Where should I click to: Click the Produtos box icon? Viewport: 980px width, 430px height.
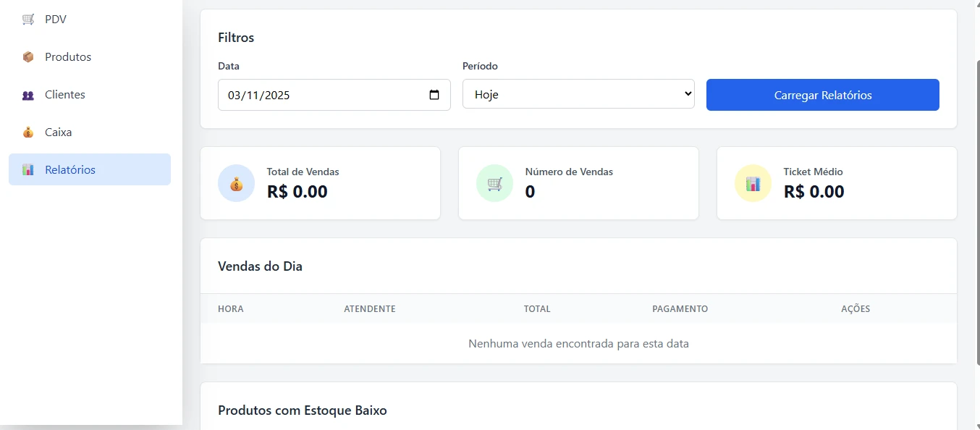tap(28, 57)
